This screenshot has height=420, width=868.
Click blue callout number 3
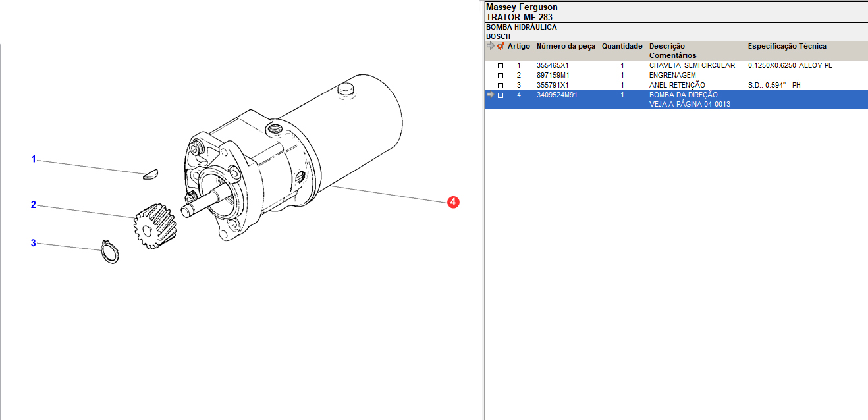(x=34, y=243)
